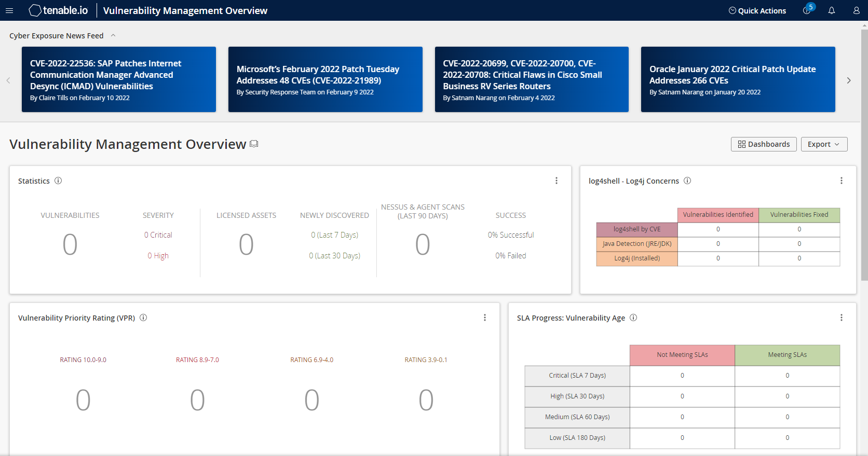Click the total Vulnerabilities count
This screenshot has width=868, height=456.
click(x=70, y=244)
